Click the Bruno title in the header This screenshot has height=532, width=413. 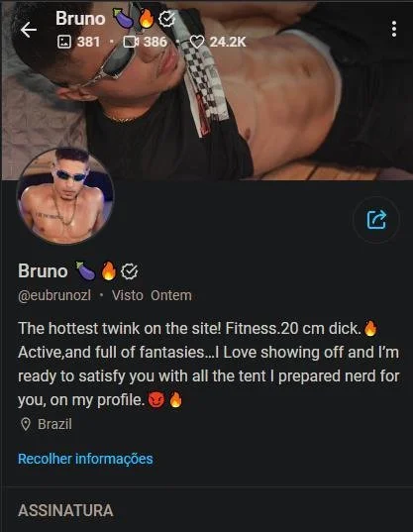click(80, 18)
